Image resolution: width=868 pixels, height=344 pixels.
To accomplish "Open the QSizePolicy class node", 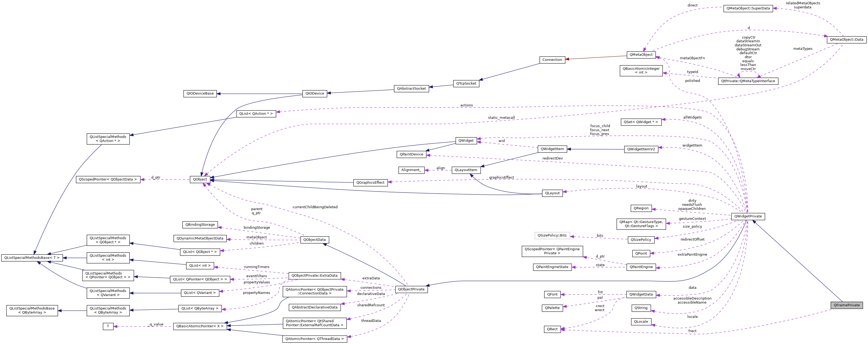I will pyautogui.click(x=641, y=240).
